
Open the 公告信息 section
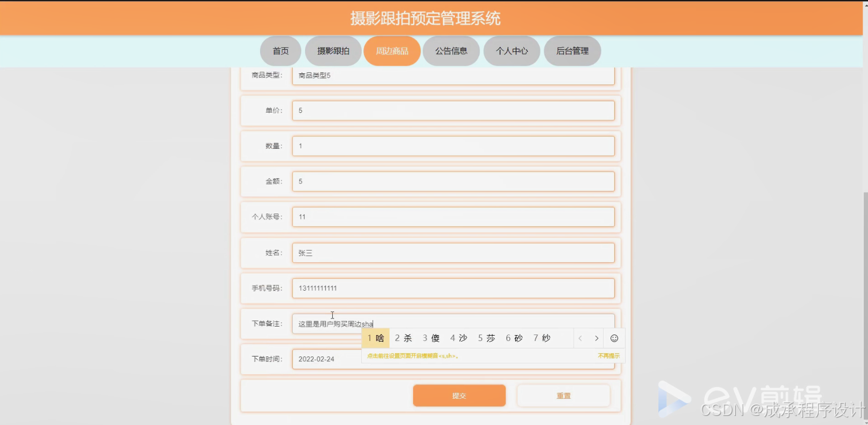click(451, 51)
